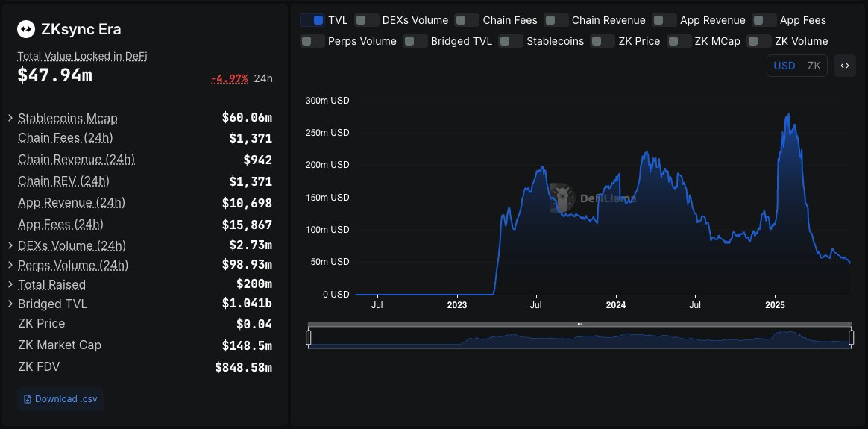
Task: Switch chart denomination to USD
Action: pyautogui.click(x=784, y=66)
